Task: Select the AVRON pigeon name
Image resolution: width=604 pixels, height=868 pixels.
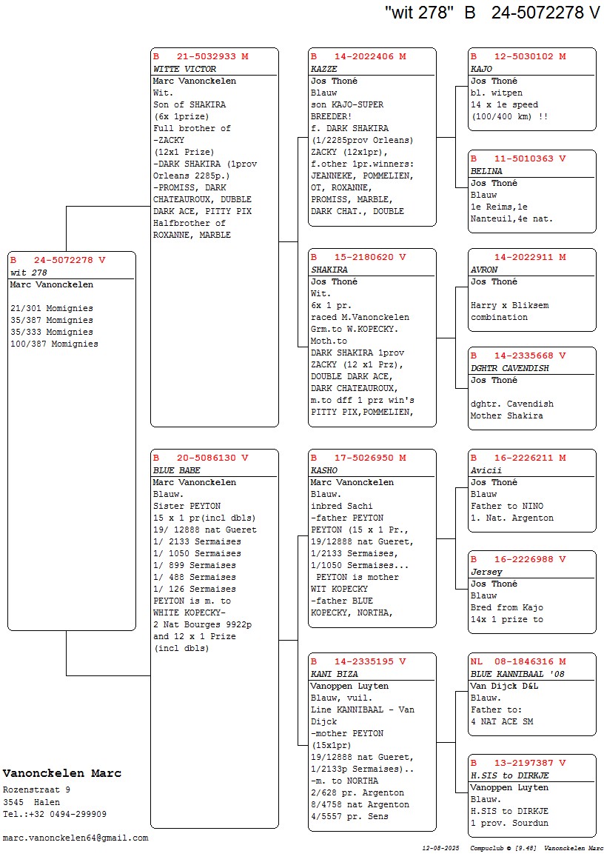Action: pos(484,270)
